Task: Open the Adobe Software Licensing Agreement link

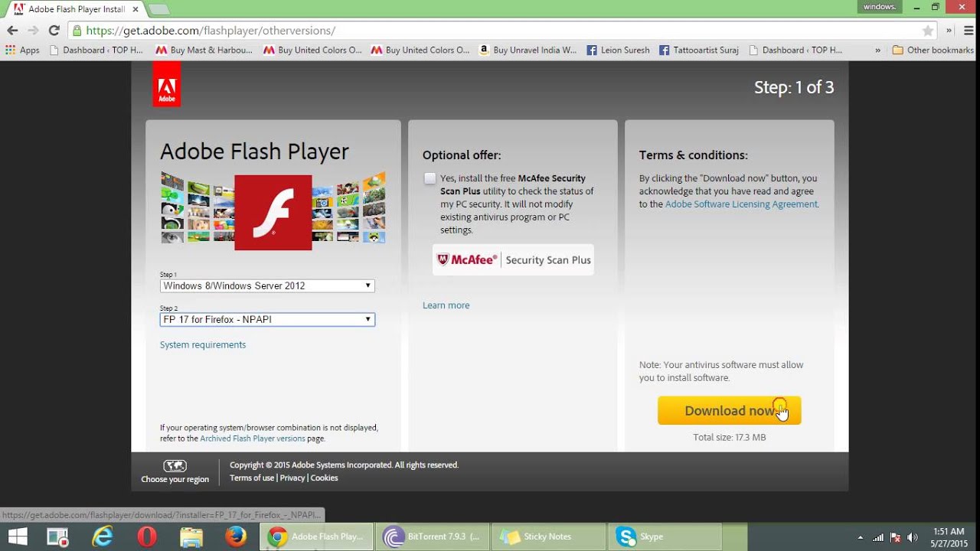Action: [741, 204]
